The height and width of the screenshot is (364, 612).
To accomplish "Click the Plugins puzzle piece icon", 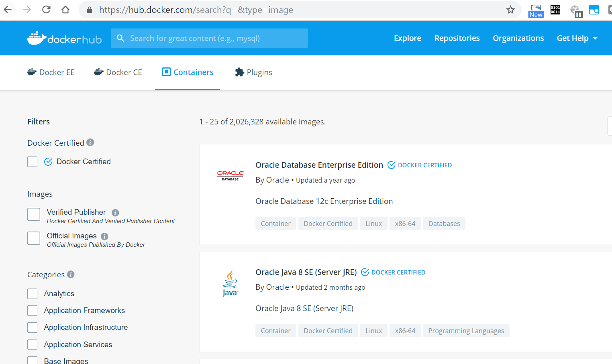I will tap(239, 72).
